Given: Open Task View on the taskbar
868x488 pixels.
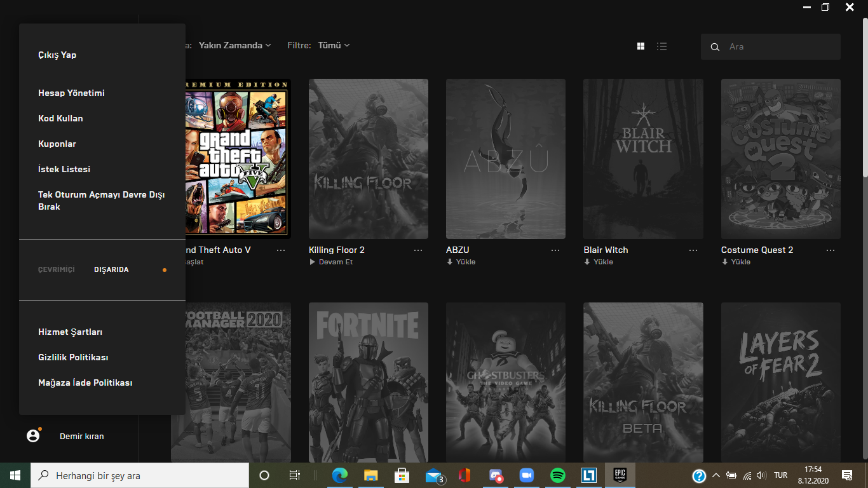Looking at the screenshot, I should click(294, 475).
